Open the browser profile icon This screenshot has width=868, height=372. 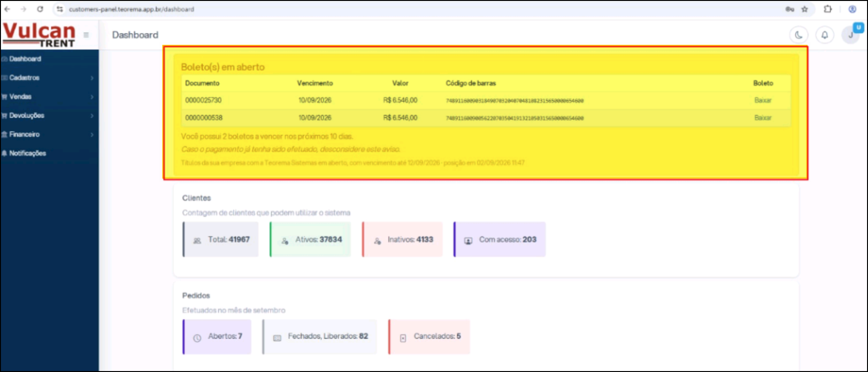tap(852, 9)
